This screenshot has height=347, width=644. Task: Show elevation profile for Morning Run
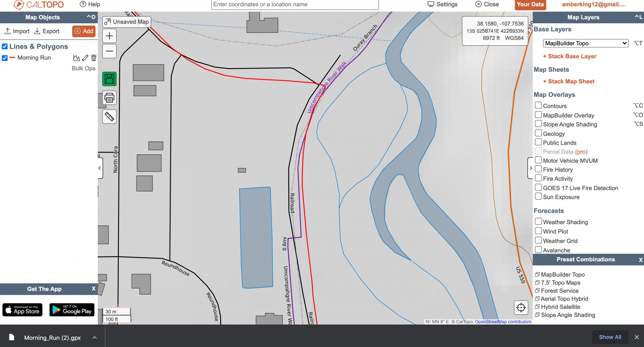(x=76, y=58)
